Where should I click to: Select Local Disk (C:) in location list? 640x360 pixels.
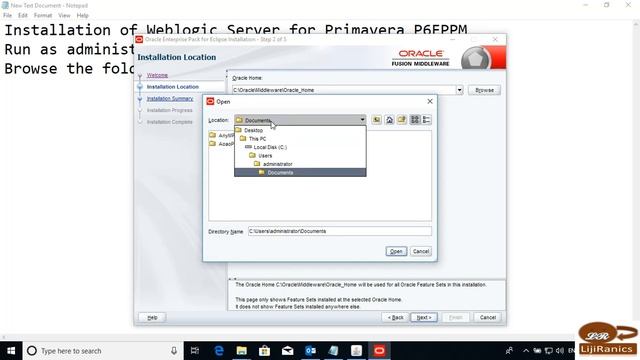(270, 147)
